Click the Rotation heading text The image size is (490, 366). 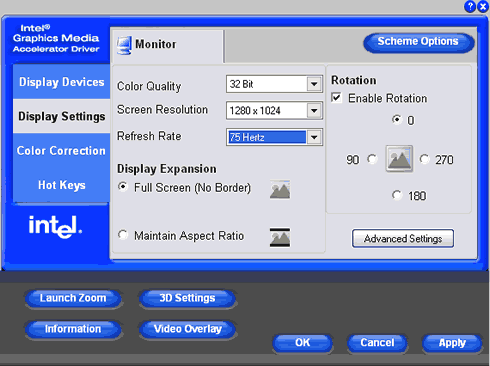354,80
